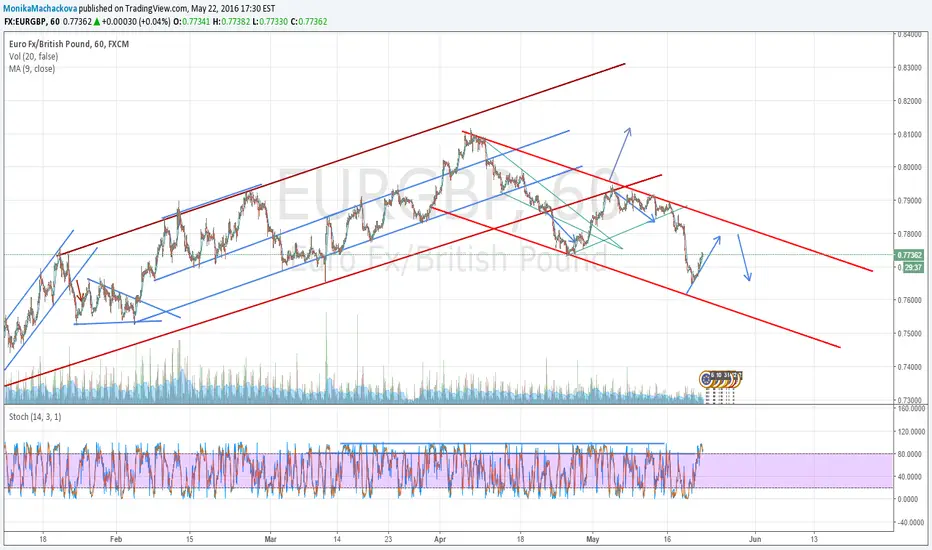The height and width of the screenshot is (550, 932).
Task: Select the close value C:0.77362
Action: 308,21
